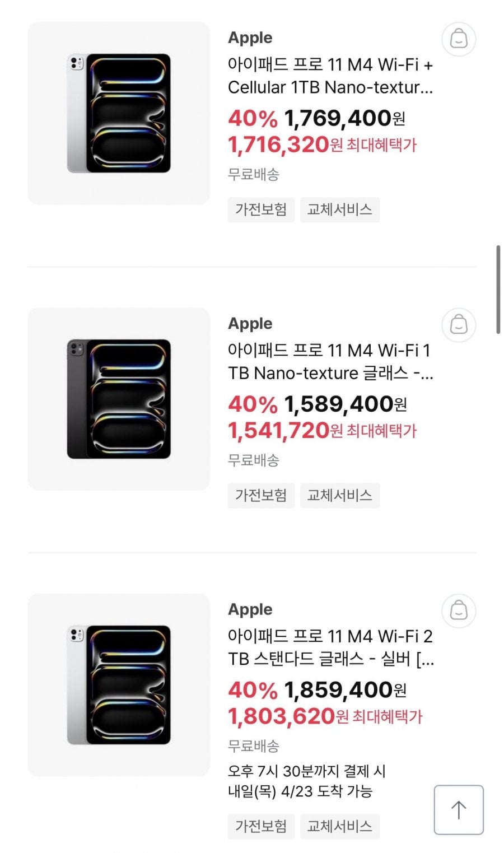
Task: Open the silver Cellular 1TB iPad thumbnail
Action: (x=119, y=113)
